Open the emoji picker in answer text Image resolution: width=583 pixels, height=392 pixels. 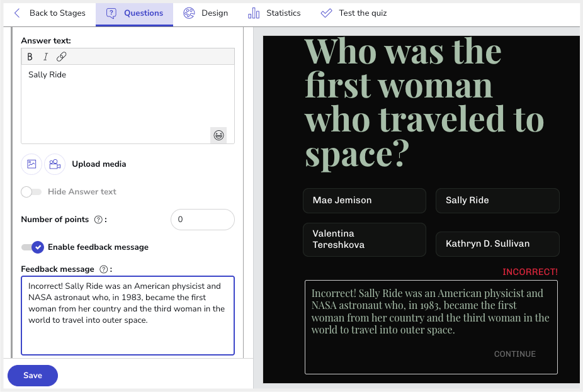pos(218,135)
